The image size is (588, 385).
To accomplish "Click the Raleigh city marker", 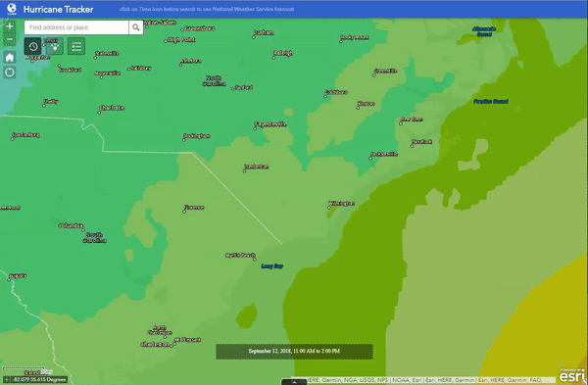I will [x=273, y=58].
